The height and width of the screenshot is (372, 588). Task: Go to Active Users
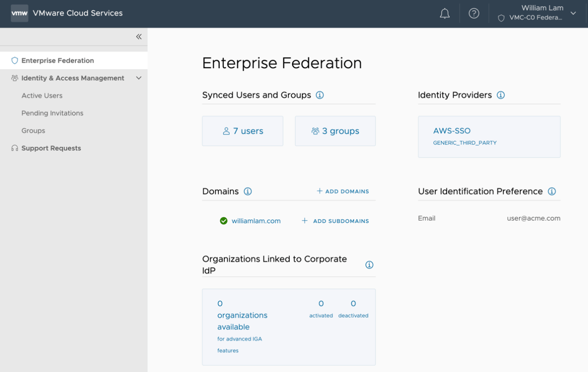pyautogui.click(x=42, y=96)
